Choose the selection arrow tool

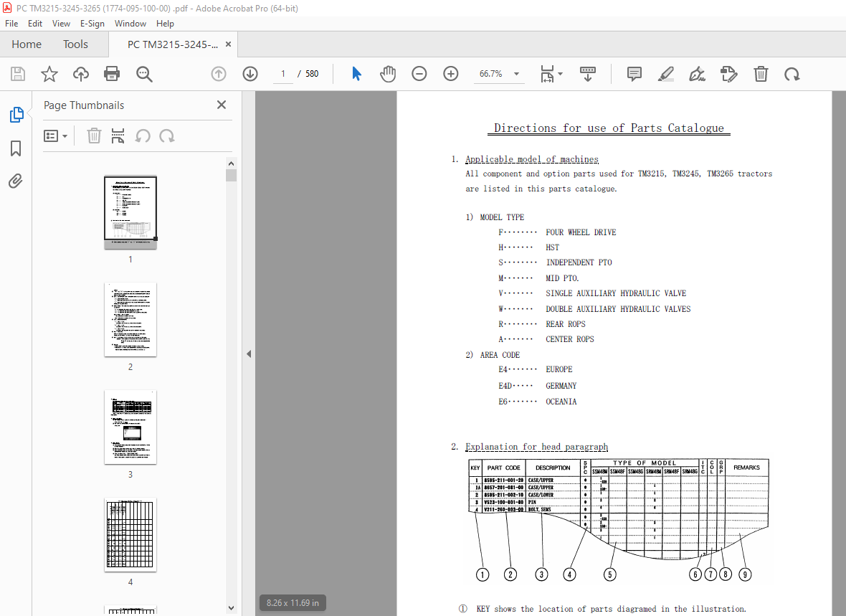tap(356, 74)
